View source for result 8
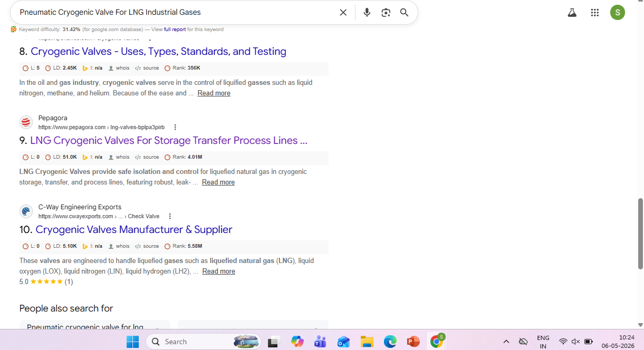Image resolution: width=644 pixels, height=350 pixels. (x=147, y=68)
